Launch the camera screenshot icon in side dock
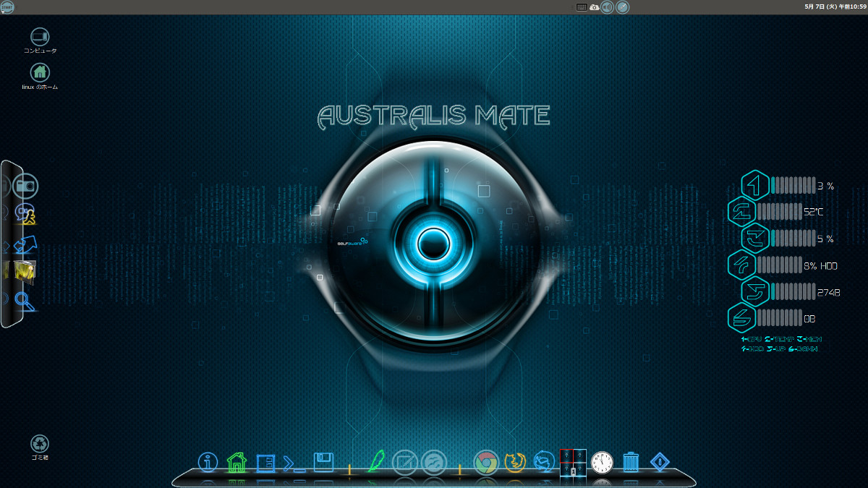 coord(25,187)
